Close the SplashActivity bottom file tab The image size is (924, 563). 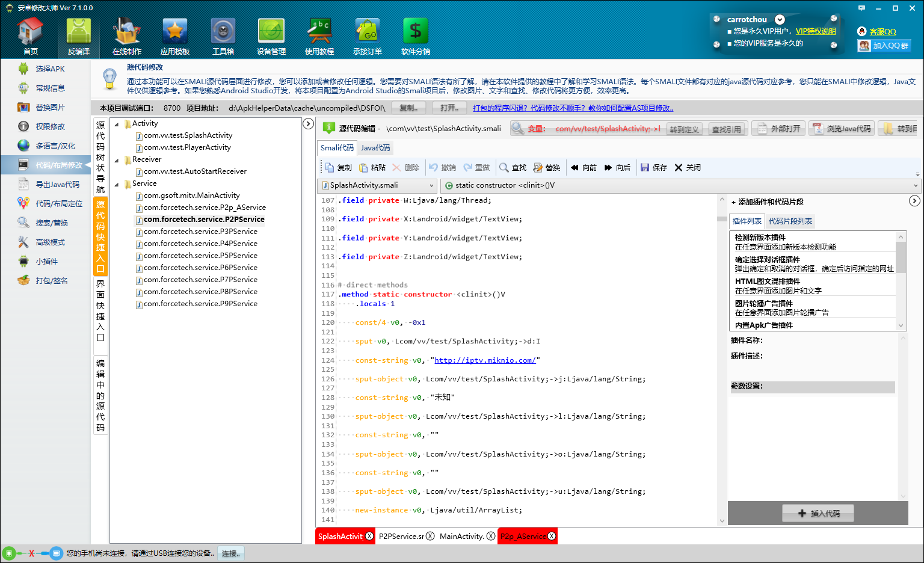click(369, 537)
